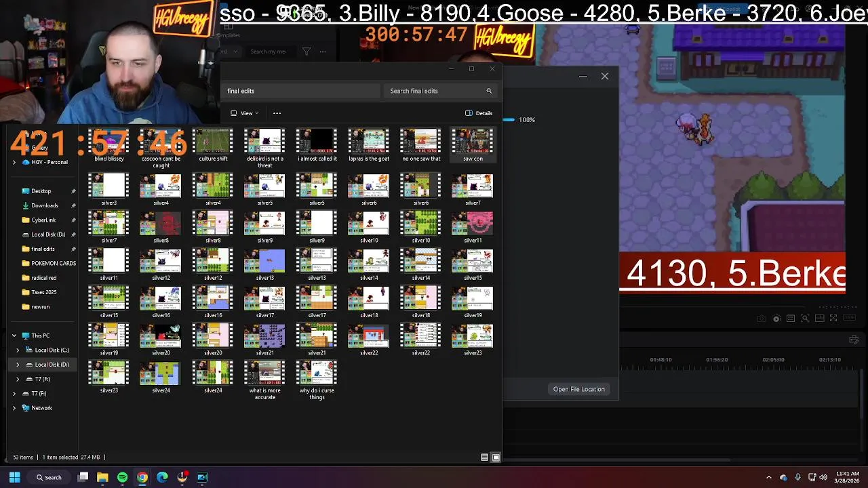Screen dimensions: 868x488
Task: Switch to details list view in status bar
Action: pos(484,457)
